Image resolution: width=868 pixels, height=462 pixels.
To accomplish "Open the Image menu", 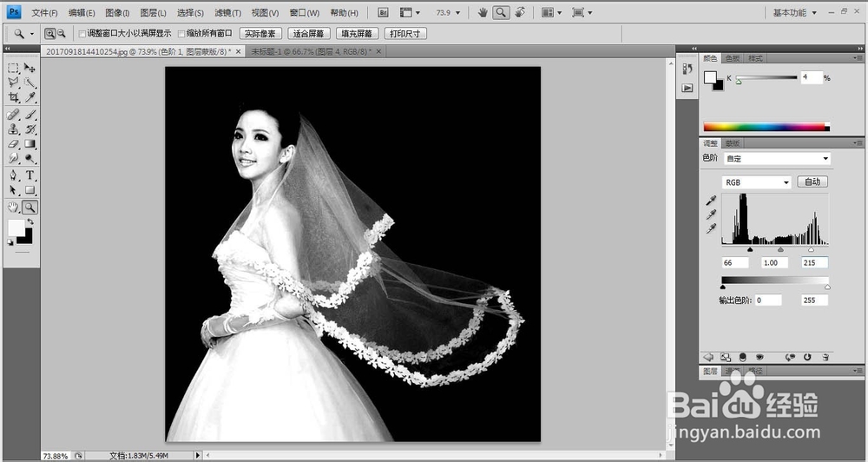I will click(117, 12).
